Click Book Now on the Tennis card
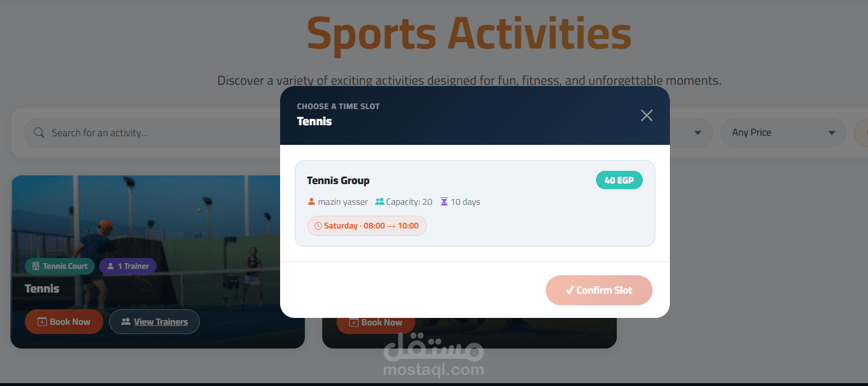Screen dimensions: 868x386 coord(64,322)
